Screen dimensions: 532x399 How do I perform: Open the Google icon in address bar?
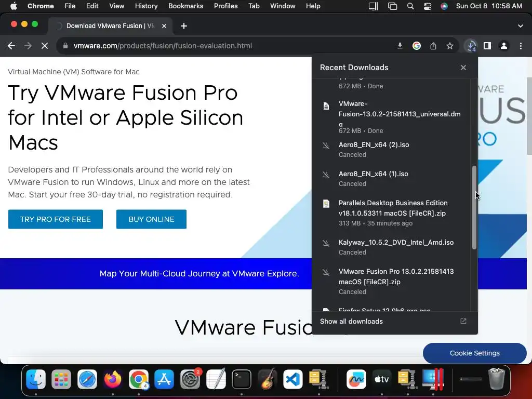pos(417,46)
